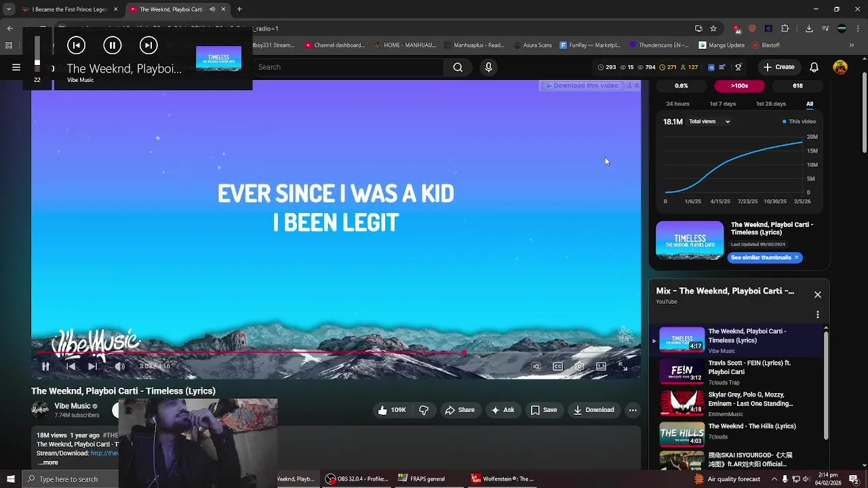The image size is (868, 488).
Task: Seek using the red video progress bar
Action: tap(336, 352)
